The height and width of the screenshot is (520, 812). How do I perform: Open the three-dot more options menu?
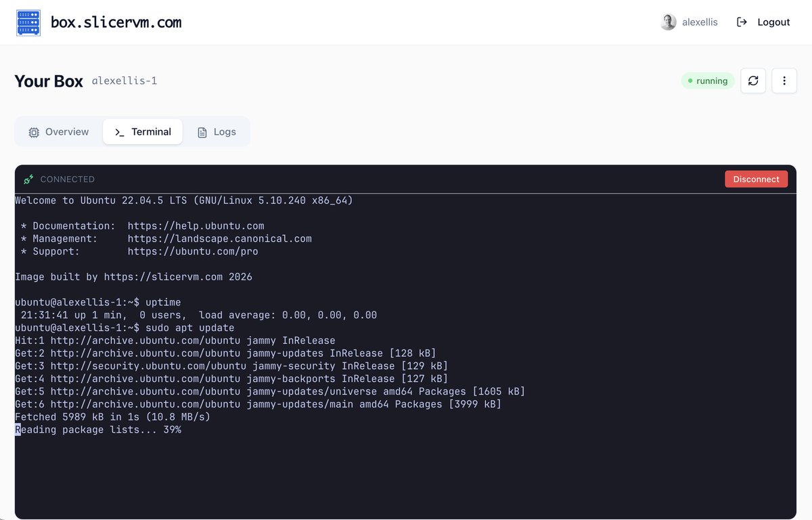(784, 81)
